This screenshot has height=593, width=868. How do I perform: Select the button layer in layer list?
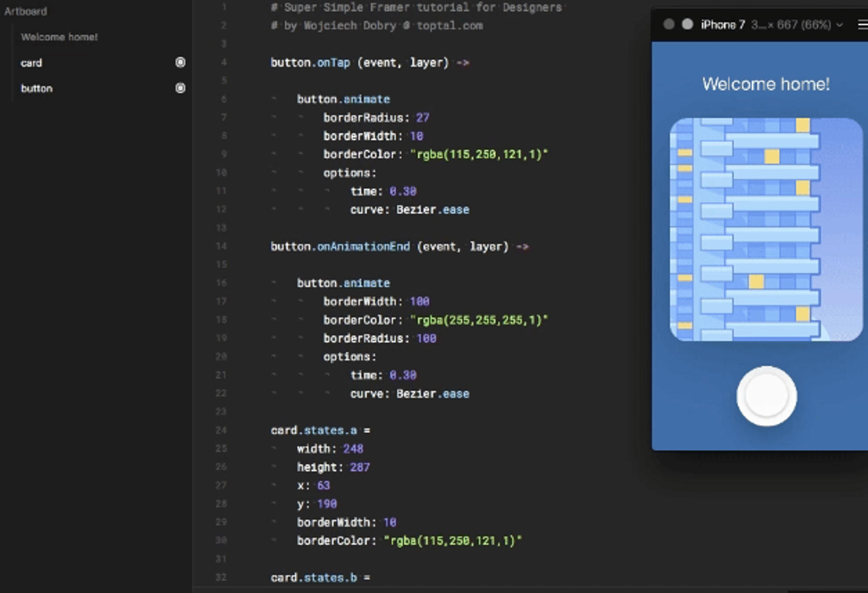37,89
